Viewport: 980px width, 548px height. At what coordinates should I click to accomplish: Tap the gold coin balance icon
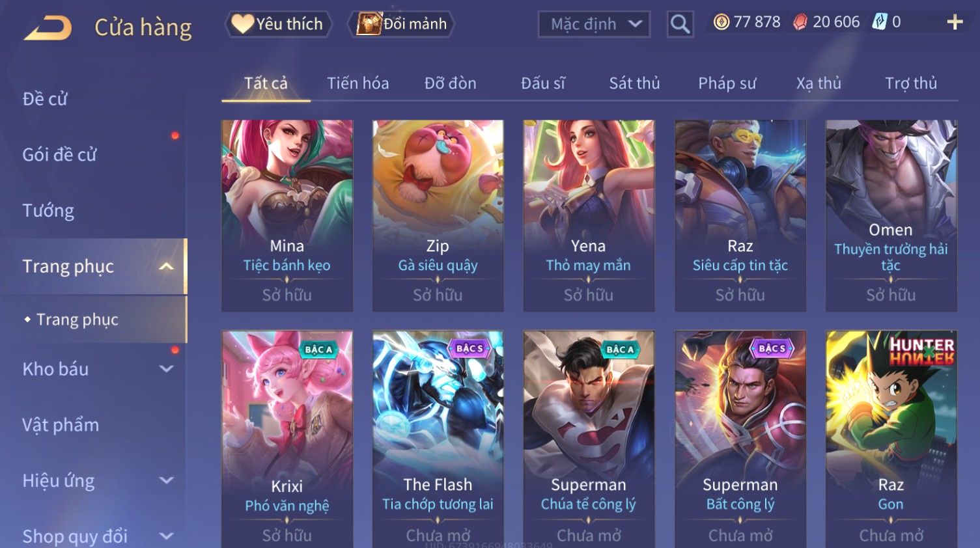tap(721, 22)
